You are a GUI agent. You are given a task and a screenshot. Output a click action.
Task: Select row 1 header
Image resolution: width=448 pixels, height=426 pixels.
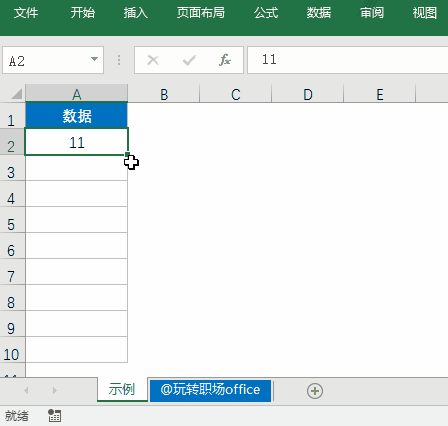[x=12, y=115]
